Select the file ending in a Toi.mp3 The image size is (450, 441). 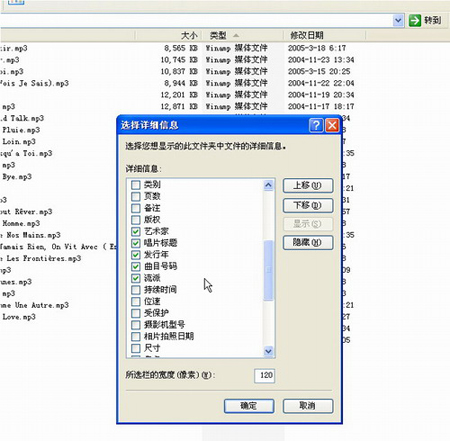(26, 153)
